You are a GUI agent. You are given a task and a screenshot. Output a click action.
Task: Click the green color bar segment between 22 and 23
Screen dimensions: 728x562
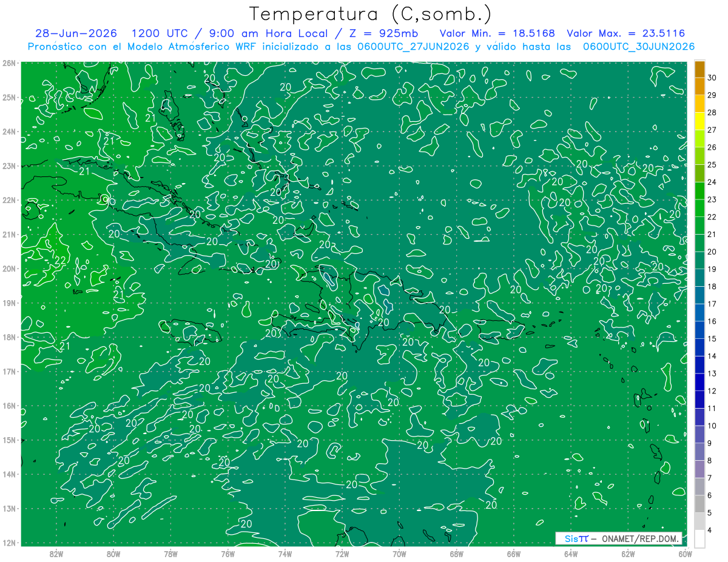pyautogui.click(x=699, y=207)
